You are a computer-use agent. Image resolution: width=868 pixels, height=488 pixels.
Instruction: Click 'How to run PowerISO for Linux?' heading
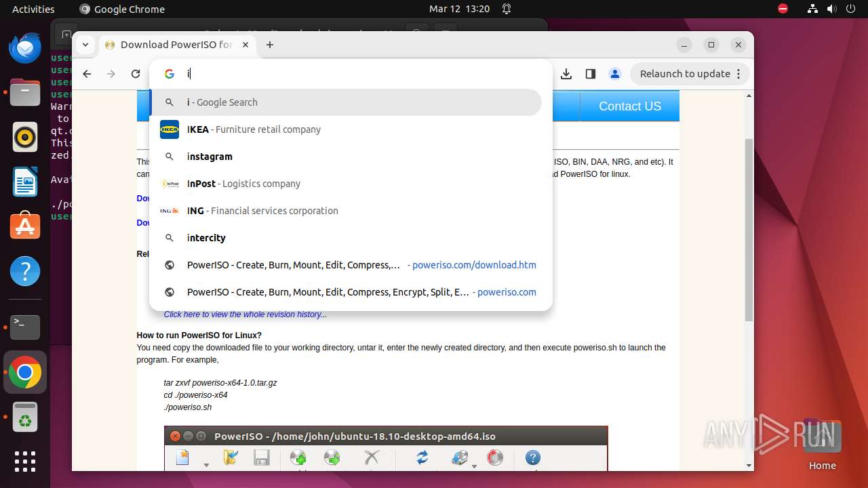(199, 335)
